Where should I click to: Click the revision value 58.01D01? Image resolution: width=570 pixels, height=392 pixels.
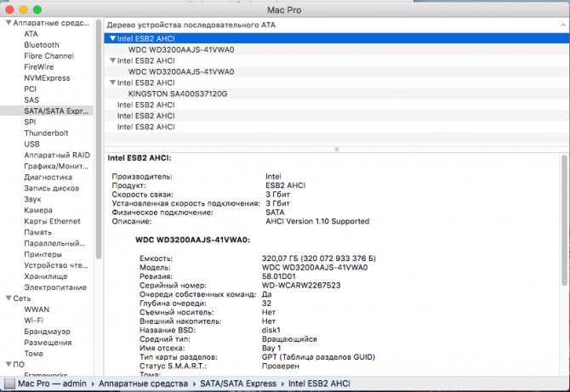click(278, 276)
